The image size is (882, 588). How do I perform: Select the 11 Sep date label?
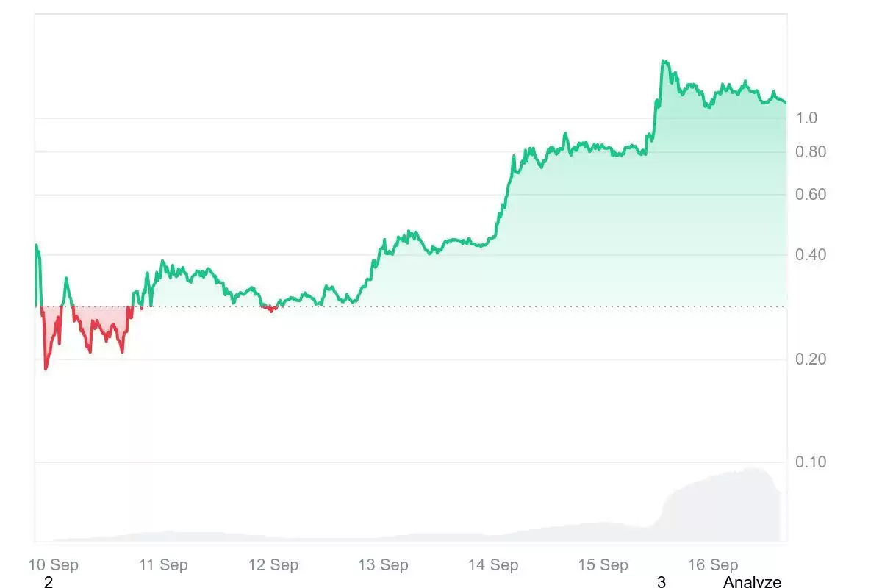(163, 564)
